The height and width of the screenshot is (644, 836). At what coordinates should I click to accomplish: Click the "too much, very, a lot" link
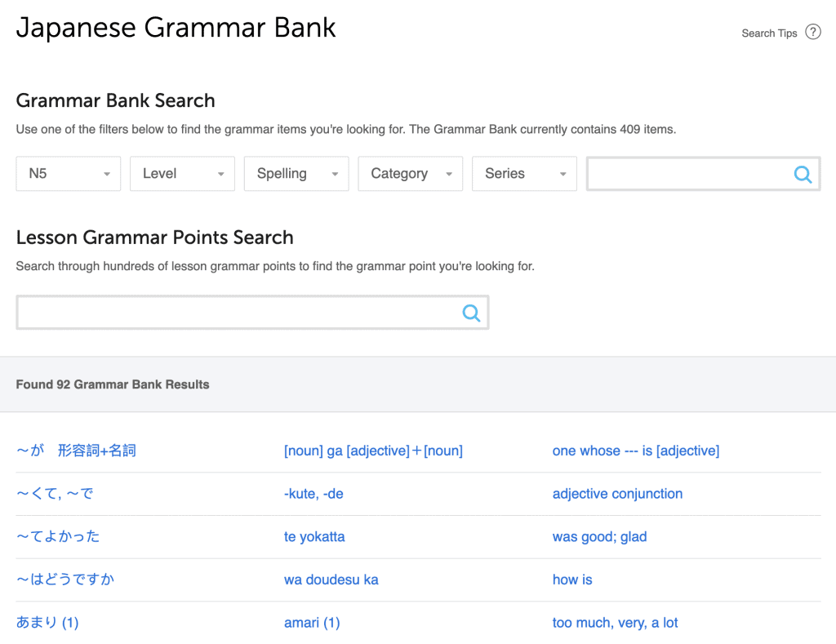(615, 623)
